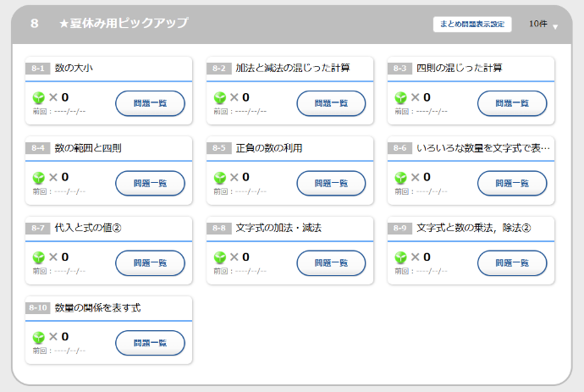Click the green sprout icon in card 8-2

(x=219, y=97)
